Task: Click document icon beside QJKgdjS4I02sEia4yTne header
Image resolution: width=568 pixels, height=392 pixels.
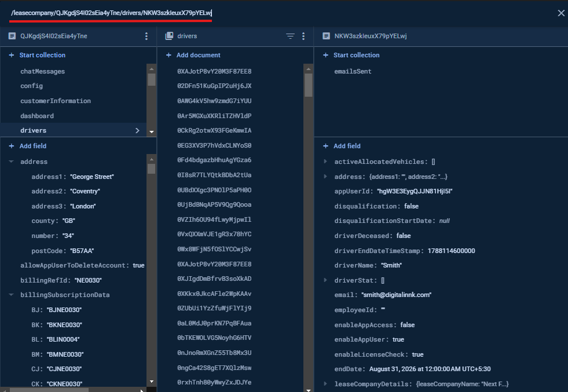Action: [x=12, y=36]
